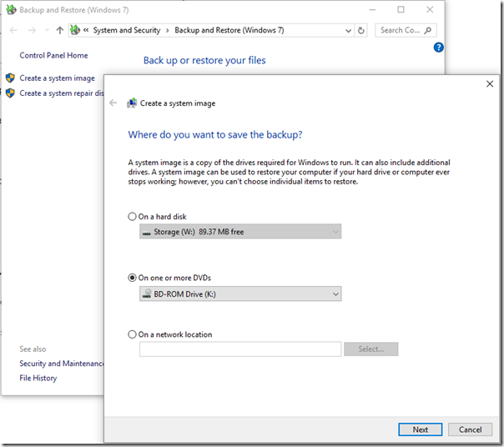Open the Storage (W:) hard disk dropdown
The height and width of the screenshot is (447, 504).
(240, 231)
